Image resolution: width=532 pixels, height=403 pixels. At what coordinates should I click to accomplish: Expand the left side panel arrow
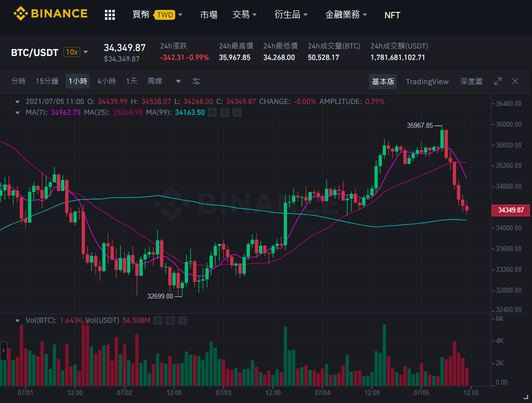click(3, 351)
